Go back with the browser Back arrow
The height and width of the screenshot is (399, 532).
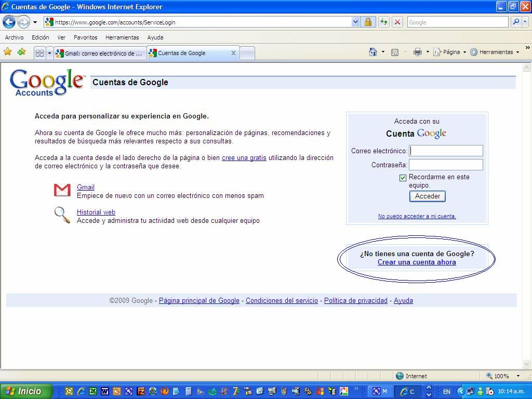(9, 22)
